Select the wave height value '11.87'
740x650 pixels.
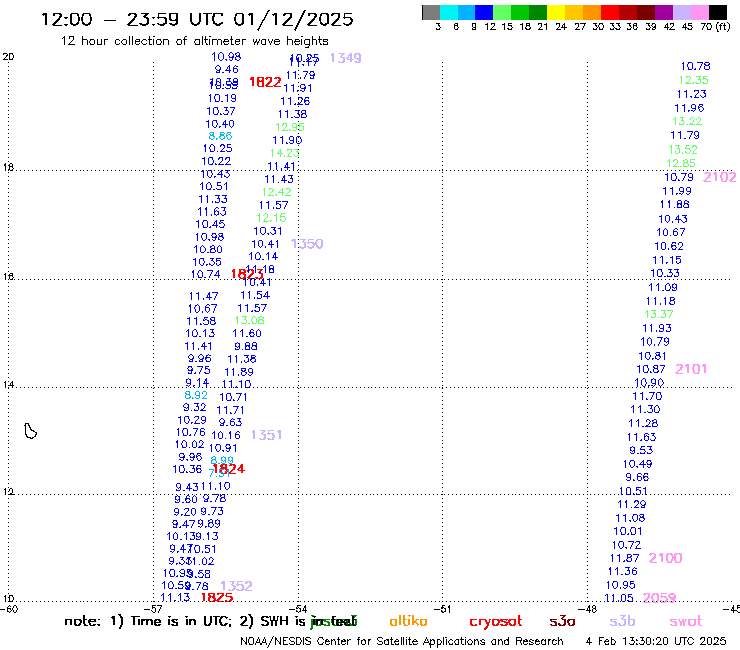624,558
